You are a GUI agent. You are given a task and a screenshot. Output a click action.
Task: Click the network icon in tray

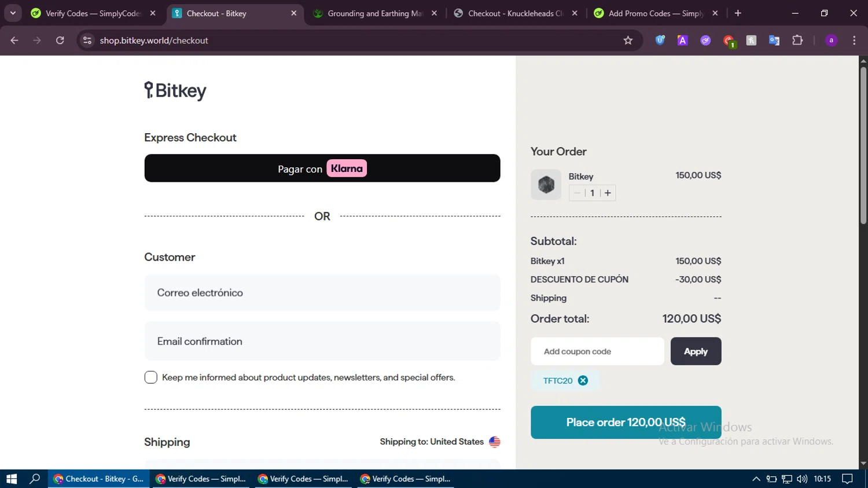click(787, 479)
